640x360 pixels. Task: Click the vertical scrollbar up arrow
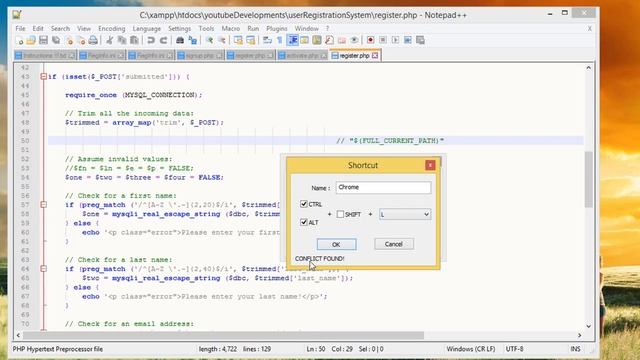(588, 68)
